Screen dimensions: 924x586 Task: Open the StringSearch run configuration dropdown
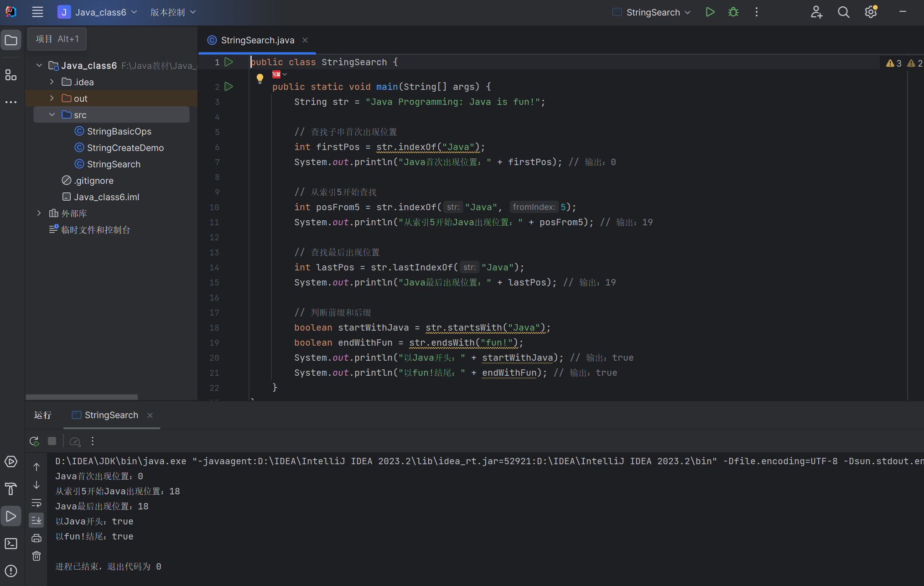[652, 12]
